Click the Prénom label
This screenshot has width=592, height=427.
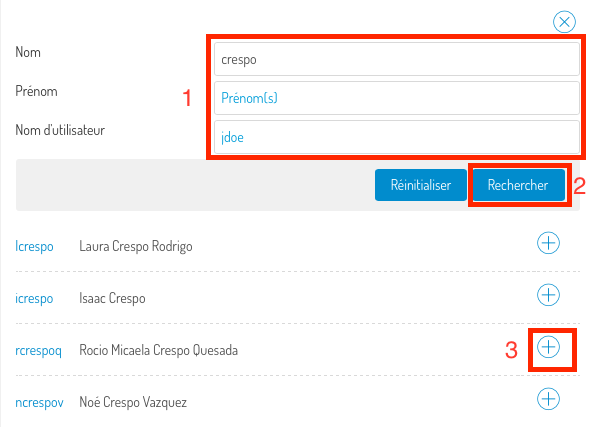coord(36,91)
